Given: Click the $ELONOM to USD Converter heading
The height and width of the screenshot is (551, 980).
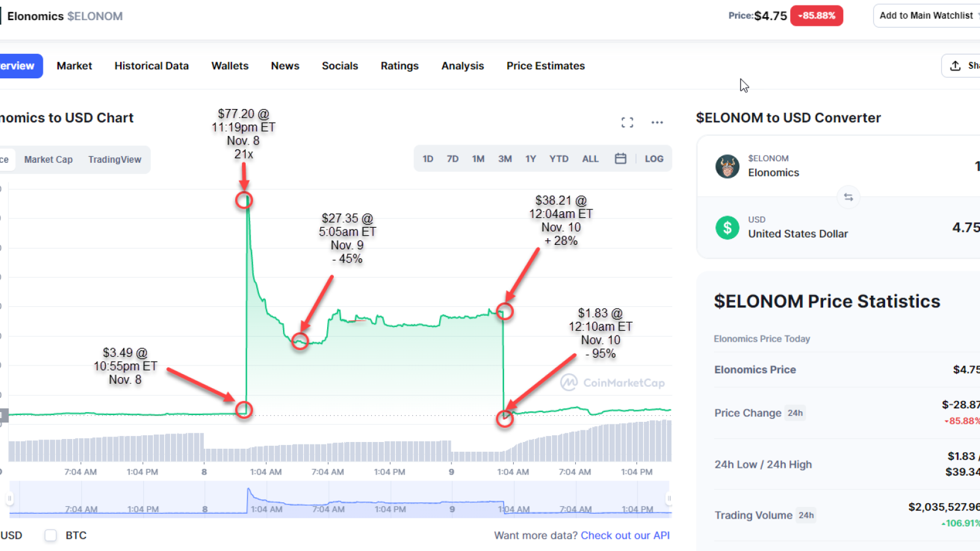Looking at the screenshot, I should point(788,118).
